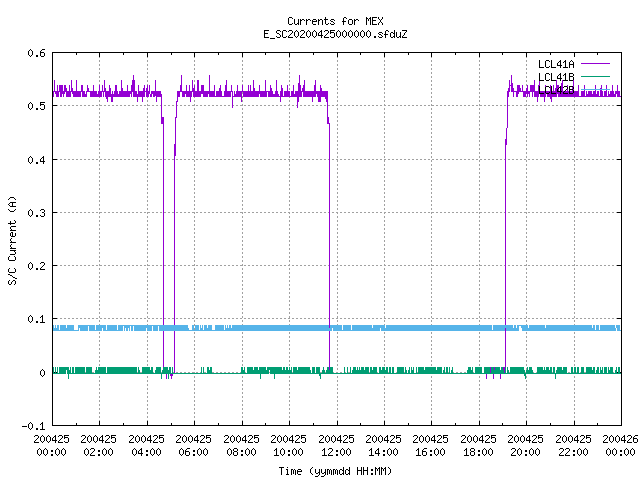Screen dimensions: 640x480
Task: Click the x-axis tick label 18:00
Action: [478, 452]
